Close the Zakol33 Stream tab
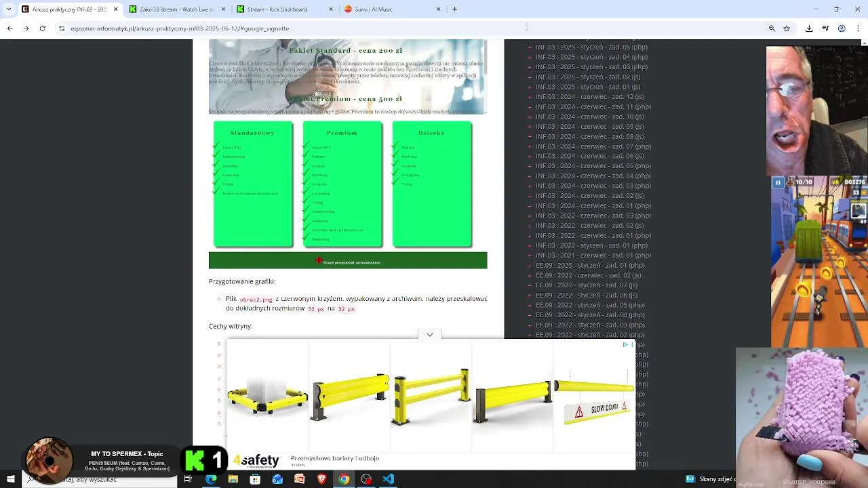 [223, 9]
